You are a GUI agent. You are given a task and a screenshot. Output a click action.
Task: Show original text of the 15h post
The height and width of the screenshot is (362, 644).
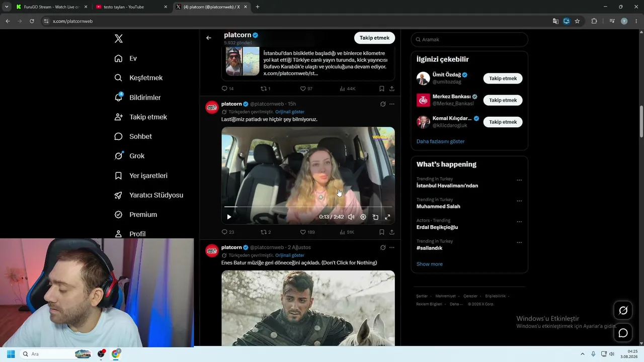click(290, 112)
